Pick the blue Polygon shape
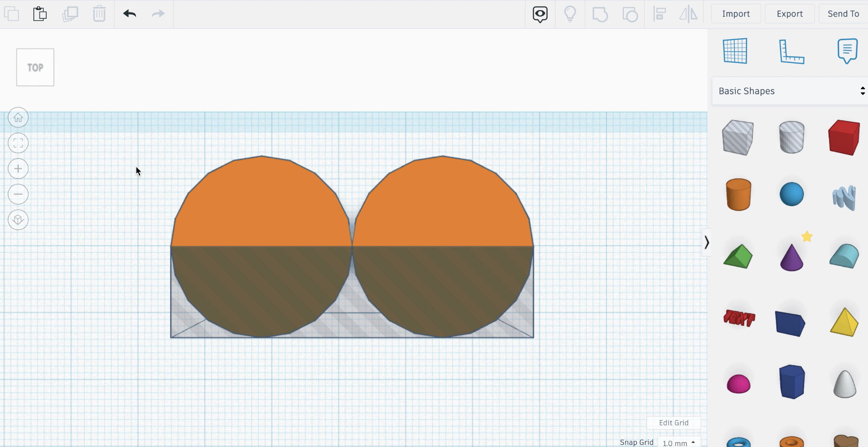The width and height of the screenshot is (868, 447). pos(792,382)
